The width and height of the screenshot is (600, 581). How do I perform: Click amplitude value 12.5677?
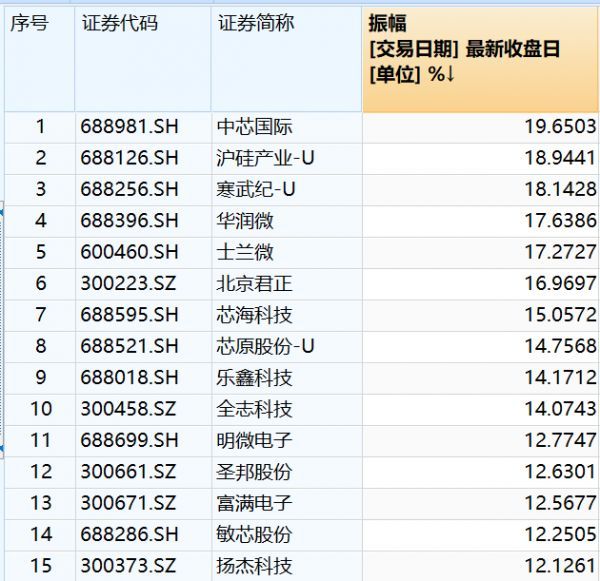point(560,503)
